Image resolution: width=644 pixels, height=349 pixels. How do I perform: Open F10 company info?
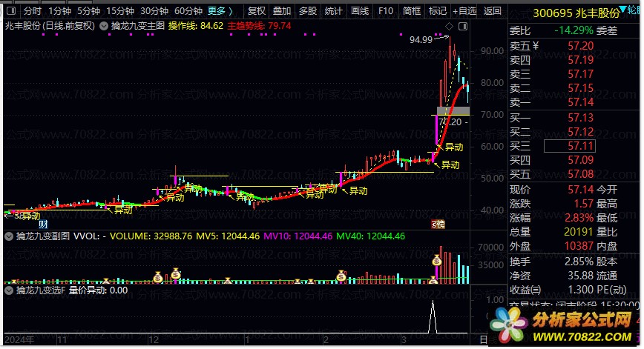386,11
